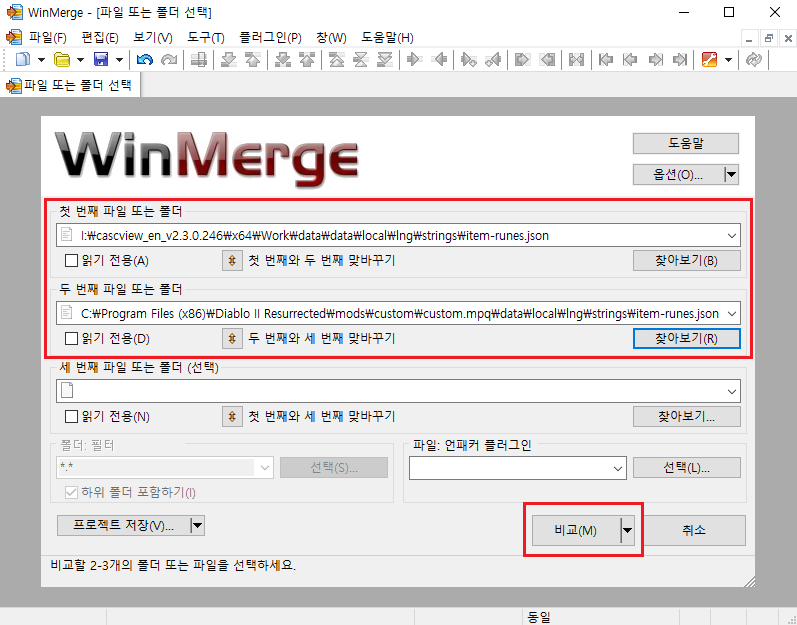Click the Current Difference toolbar icon
This screenshot has height=625, width=797.
pos(360,60)
